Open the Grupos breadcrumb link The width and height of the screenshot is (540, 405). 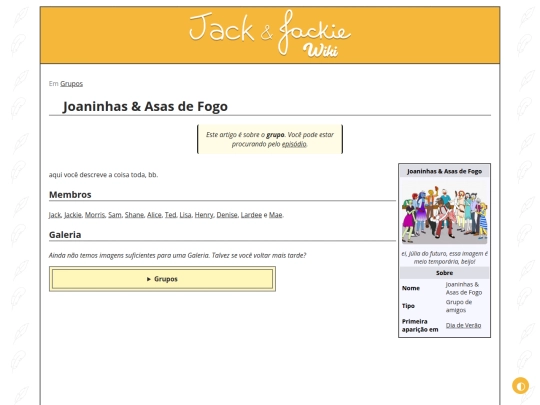point(71,84)
